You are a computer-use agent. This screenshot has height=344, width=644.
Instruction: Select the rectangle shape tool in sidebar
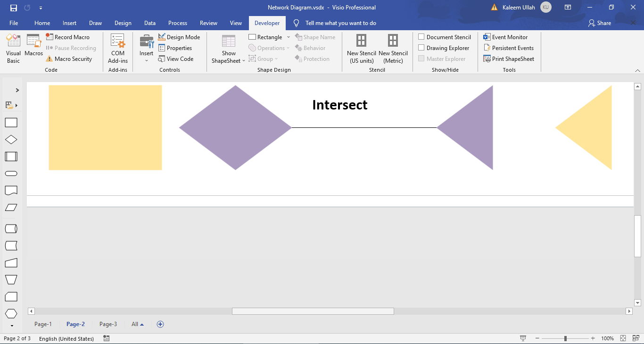click(11, 122)
